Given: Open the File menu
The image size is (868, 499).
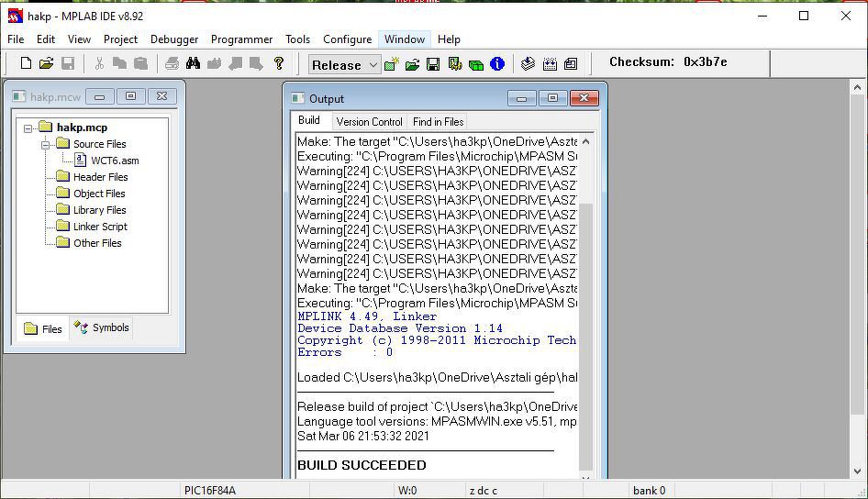Looking at the screenshot, I should [x=16, y=39].
